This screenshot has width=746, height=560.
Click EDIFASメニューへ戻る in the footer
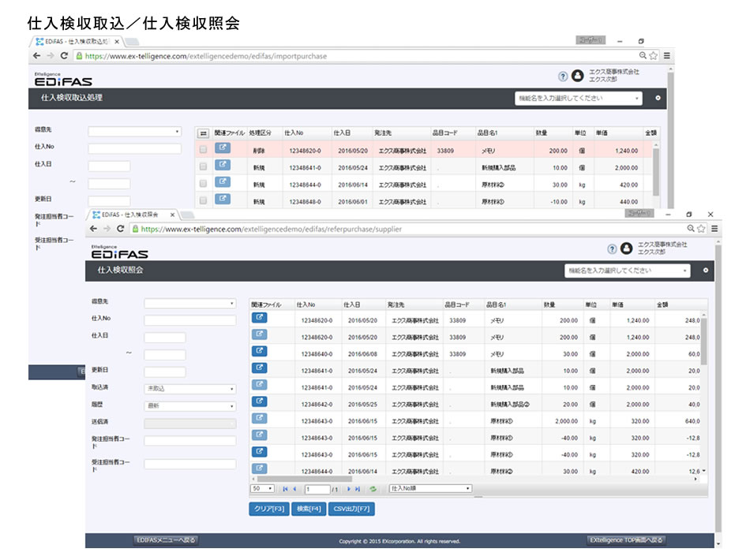166,540
